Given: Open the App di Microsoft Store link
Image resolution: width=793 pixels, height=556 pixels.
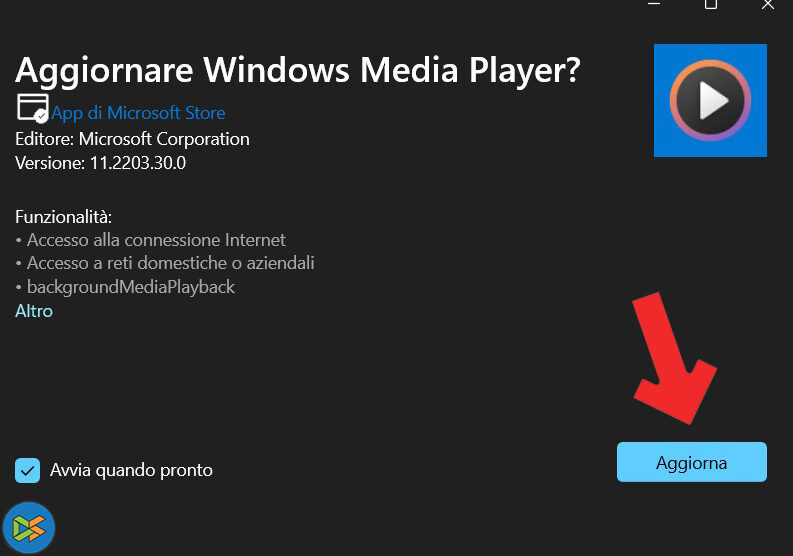Looking at the screenshot, I should pos(138,112).
